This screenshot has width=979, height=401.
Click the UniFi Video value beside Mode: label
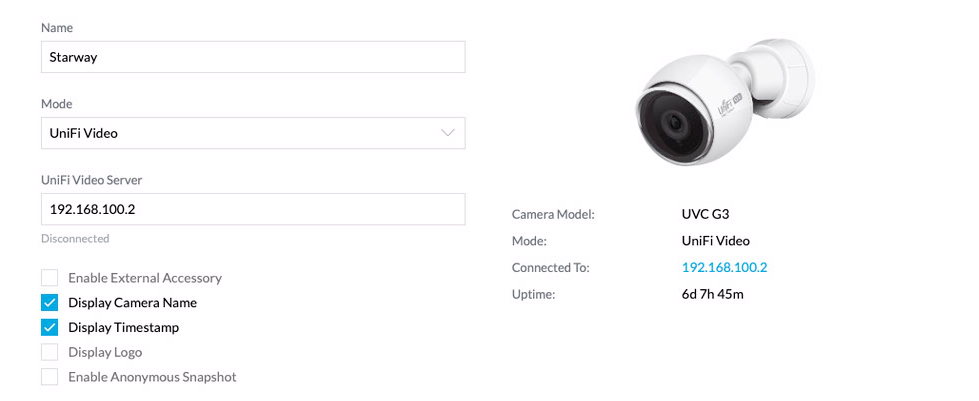pyautogui.click(x=715, y=241)
